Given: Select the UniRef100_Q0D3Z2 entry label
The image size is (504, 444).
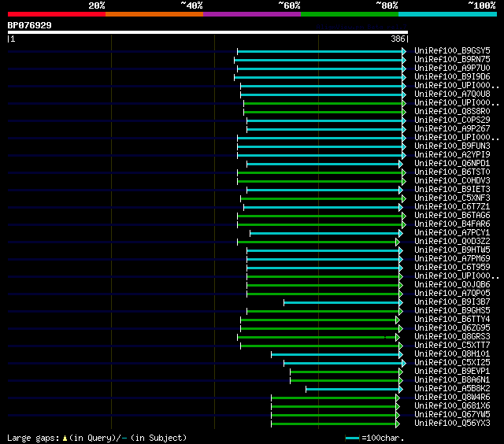Looking at the screenshot, I should (452, 242).
